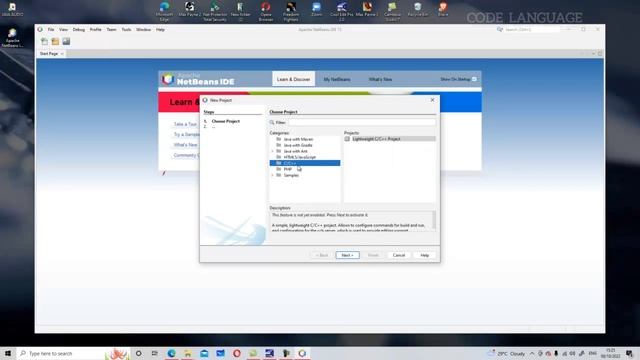Switch to Learn & Discover tab
The width and height of the screenshot is (640, 360).
coord(293,79)
